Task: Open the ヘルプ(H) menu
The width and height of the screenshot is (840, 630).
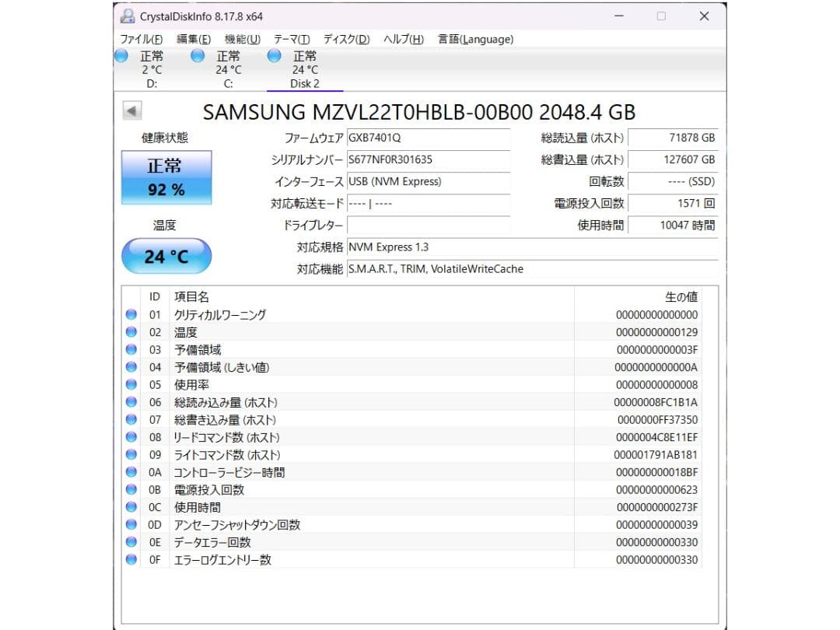Action: pos(404,39)
